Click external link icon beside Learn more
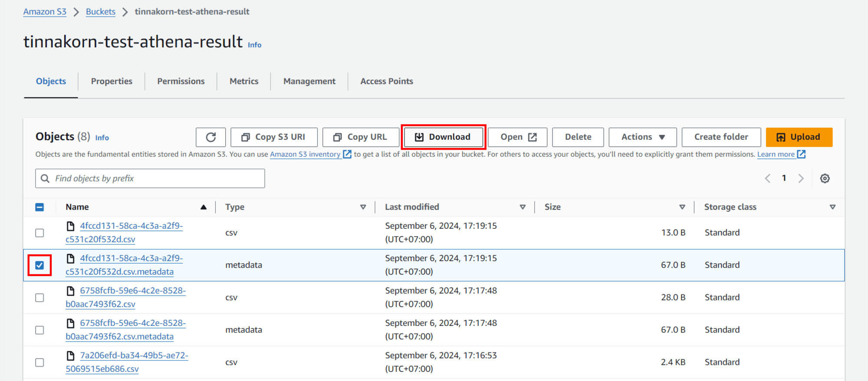Image resolution: width=868 pixels, height=381 pixels. 801,154
